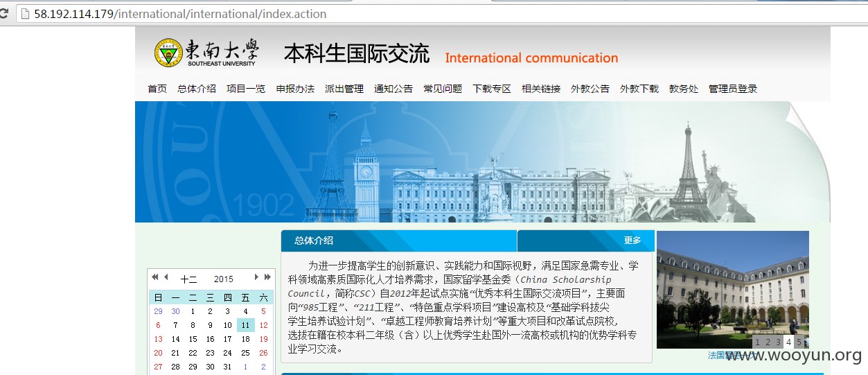Go to next month in the calendar
The height and width of the screenshot is (375, 868).
(257, 277)
